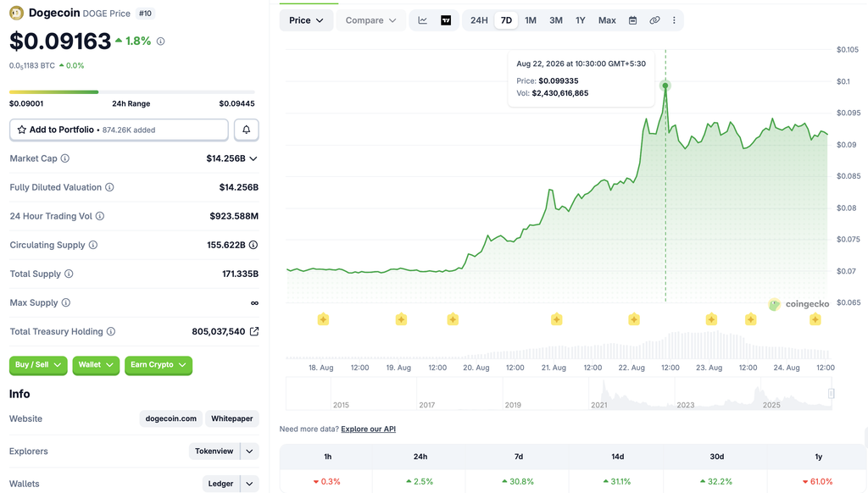
Task: Open info icon beside 155.622B value
Action: 253,245
